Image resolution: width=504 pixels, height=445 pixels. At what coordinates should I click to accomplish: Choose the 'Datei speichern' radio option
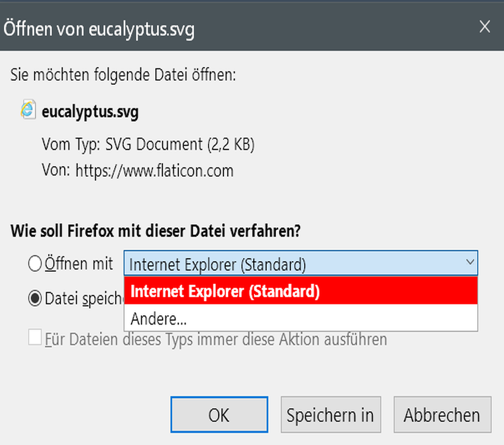[x=35, y=298]
